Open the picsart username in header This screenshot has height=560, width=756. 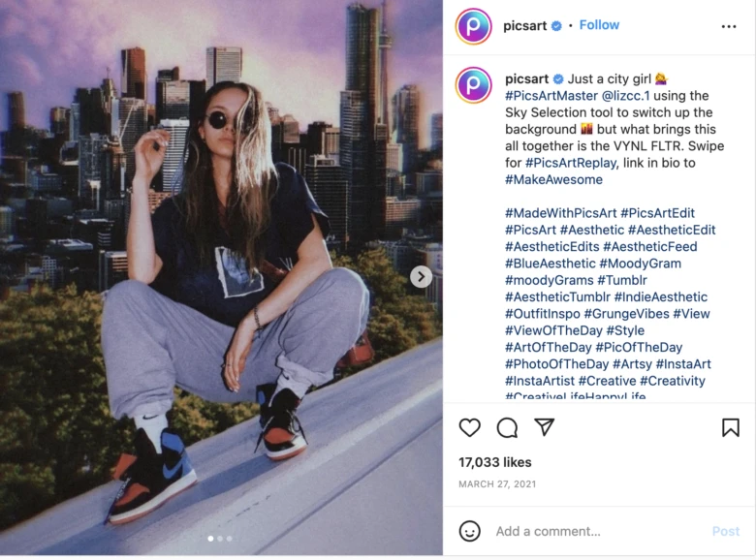click(x=524, y=25)
